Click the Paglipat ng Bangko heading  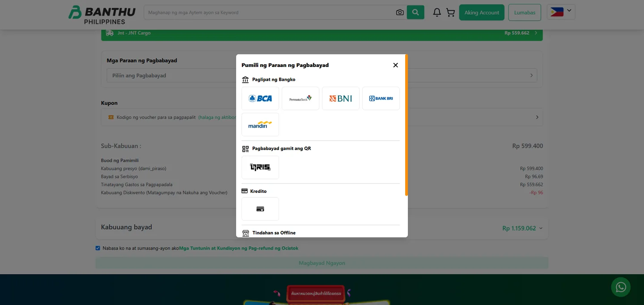(274, 79)
